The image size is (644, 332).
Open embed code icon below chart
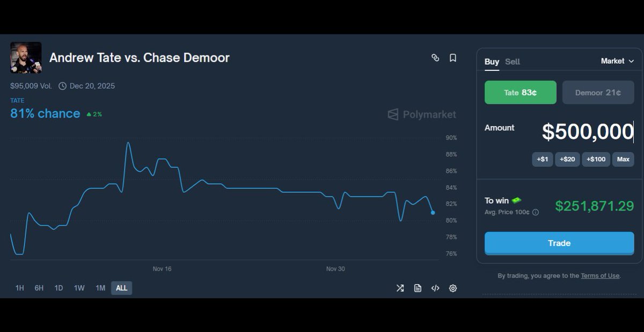[435, 288]
